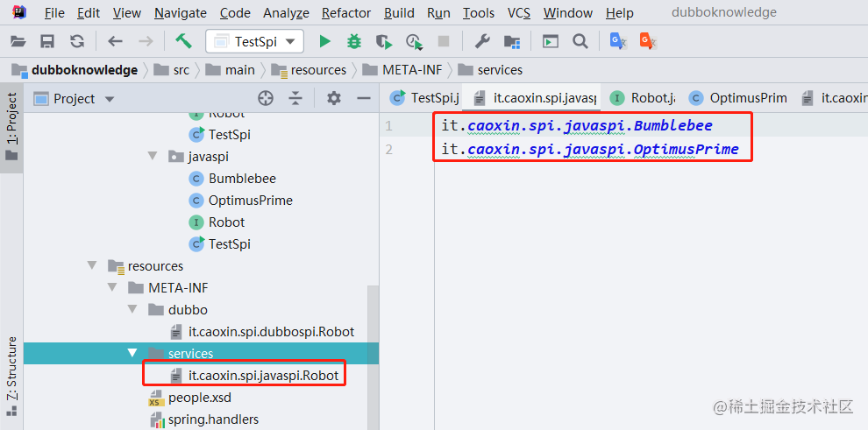This screenshot has height=430, width=868.
Task: Open the Edit menu
Action: click(x=89, y=13)
